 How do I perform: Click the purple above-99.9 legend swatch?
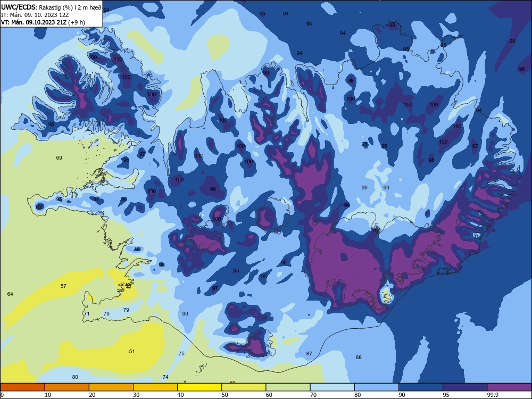[509, 387]
